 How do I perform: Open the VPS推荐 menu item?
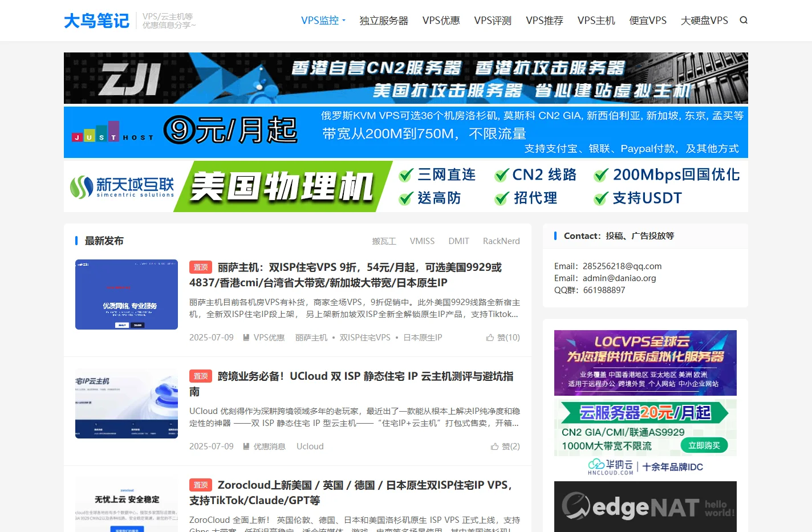545,21
